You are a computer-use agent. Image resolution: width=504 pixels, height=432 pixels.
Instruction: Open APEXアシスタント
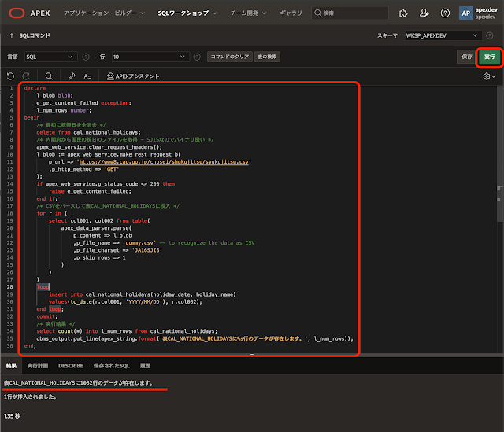tap(133, 76)
